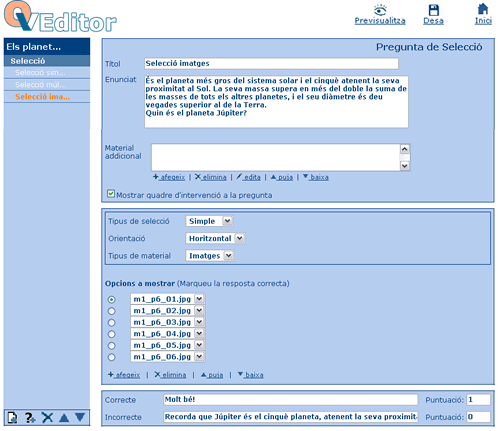Select radio button for m1_p6_05.jpg

[112, 346]
